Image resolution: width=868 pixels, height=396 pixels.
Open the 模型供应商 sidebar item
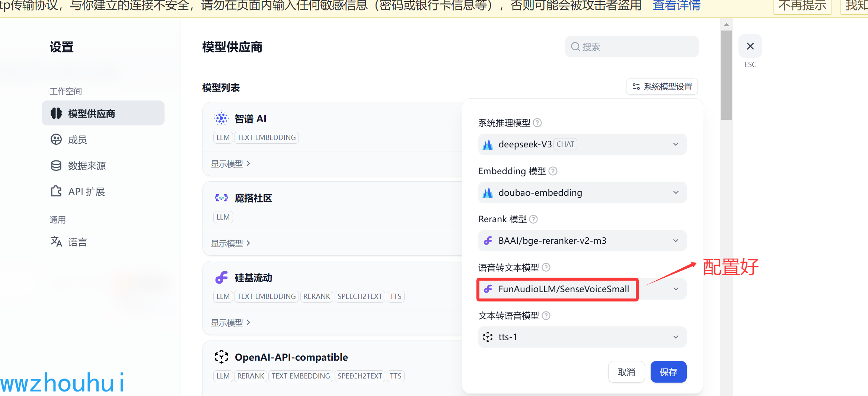[x=103, y=113]
